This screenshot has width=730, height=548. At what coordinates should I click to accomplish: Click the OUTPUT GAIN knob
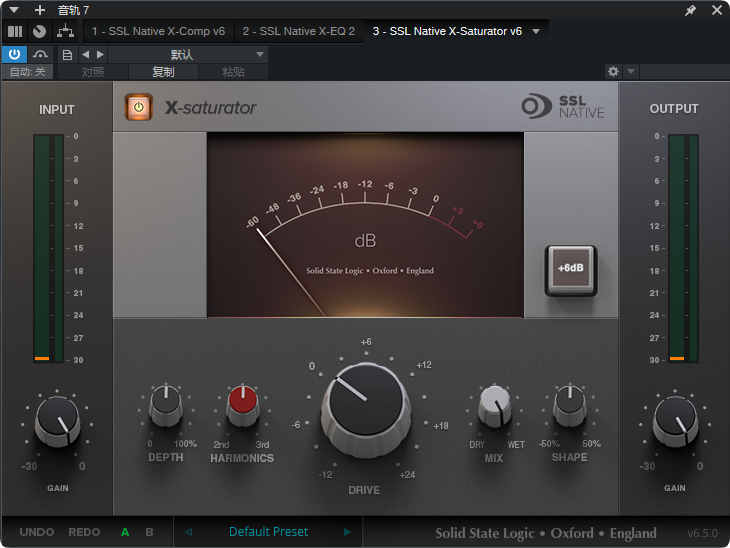675,422
